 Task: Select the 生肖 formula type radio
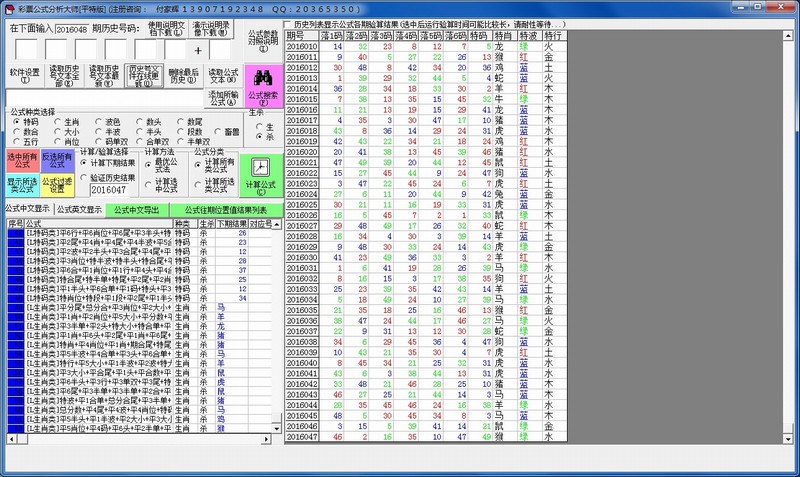click(x=57, y=121)
